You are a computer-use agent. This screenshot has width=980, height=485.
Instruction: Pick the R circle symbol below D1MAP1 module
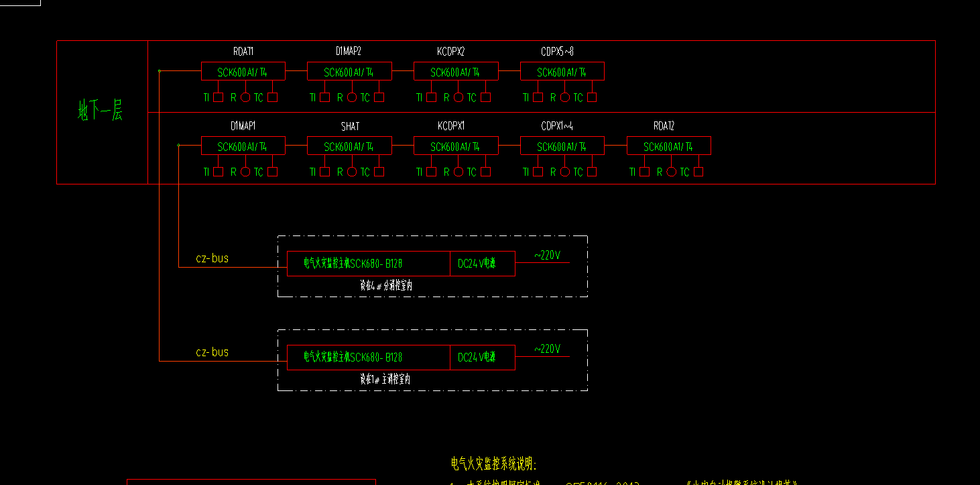click(245, 172)
